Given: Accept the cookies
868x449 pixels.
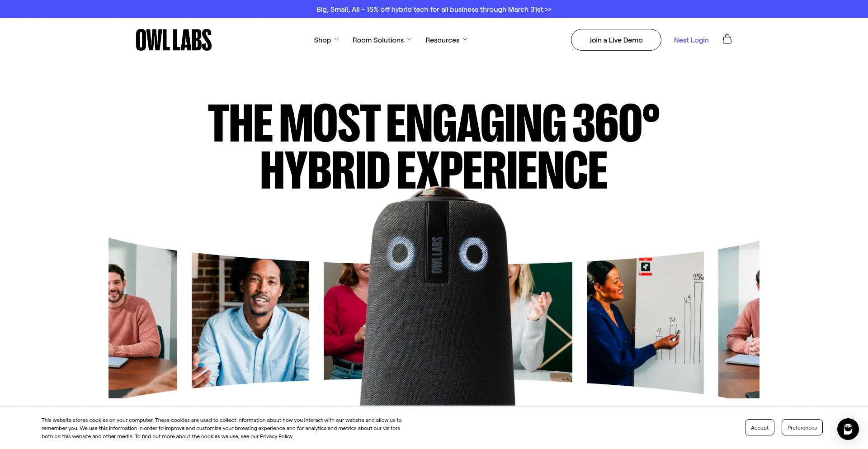Looking at the screenshot, I should click(x=759, y=427).
